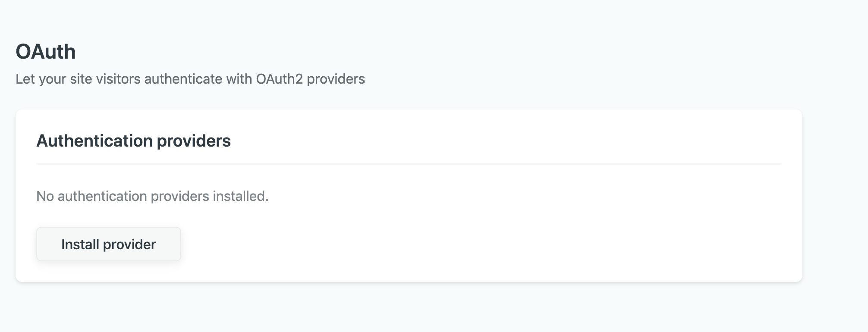868x332 pixels.
Task: Click the word 'providers' in the card heading
Action: click(x=194, y=141)
